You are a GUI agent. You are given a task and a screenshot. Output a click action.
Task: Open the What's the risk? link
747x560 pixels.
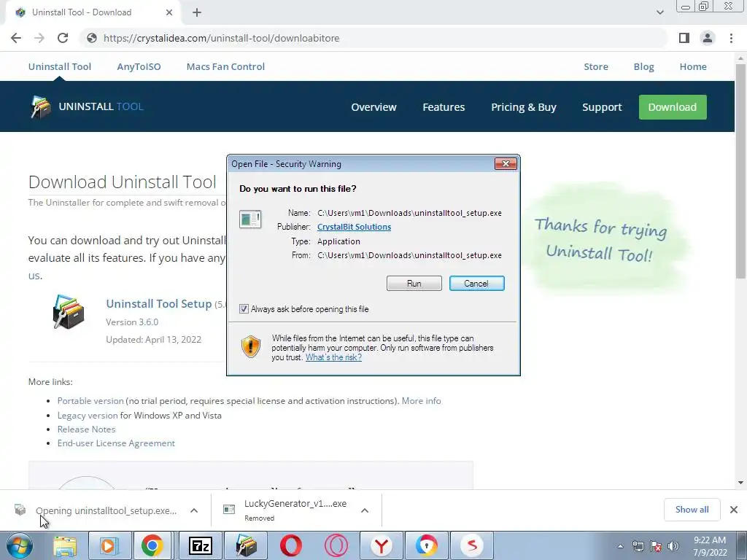pyautogui.click(x=333, y=357)
